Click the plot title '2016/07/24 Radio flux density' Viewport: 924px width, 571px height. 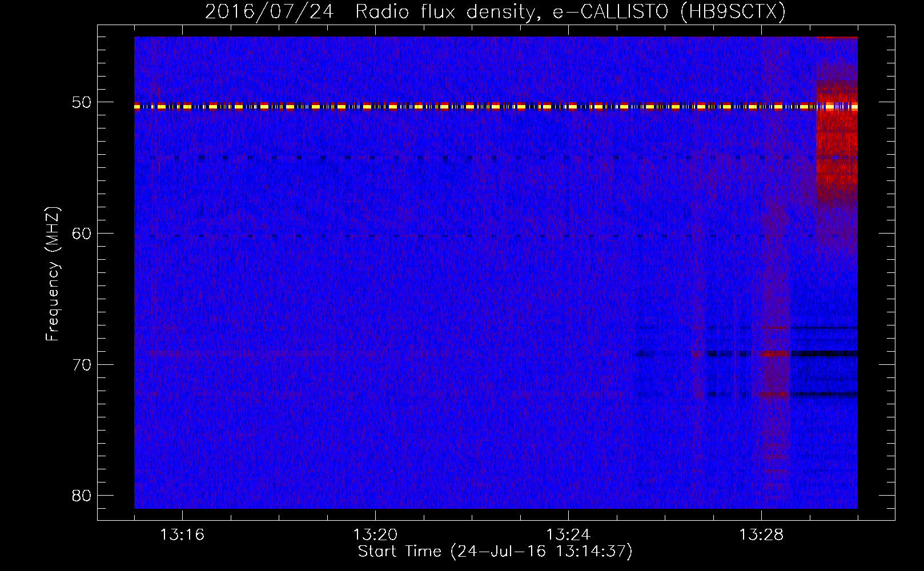point(495,11)
